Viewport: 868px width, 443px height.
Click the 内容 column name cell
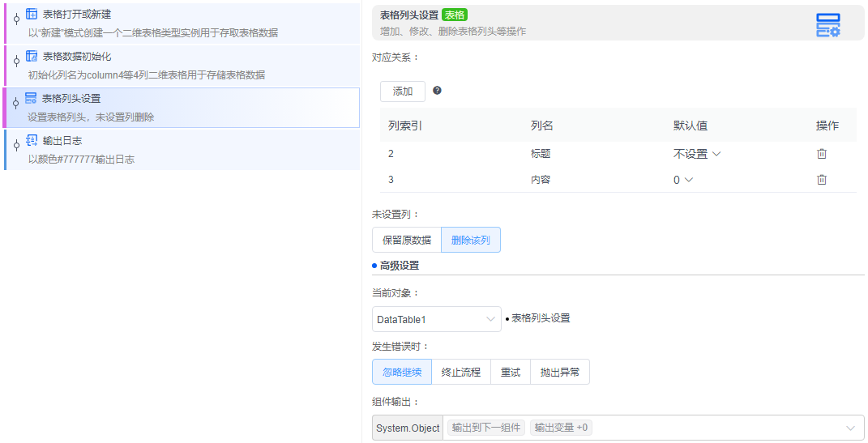pos(541,180)
